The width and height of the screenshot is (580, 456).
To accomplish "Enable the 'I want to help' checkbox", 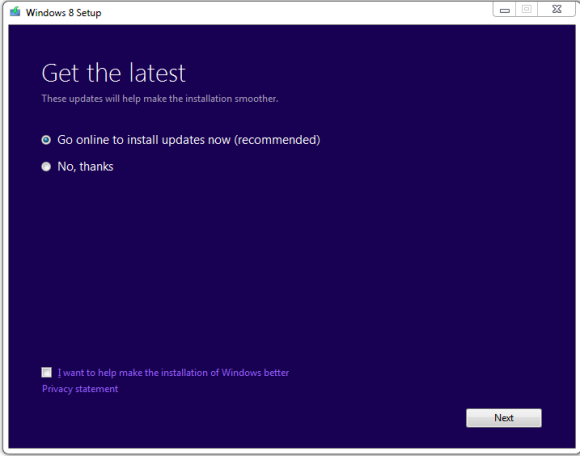I will tap(47, 372).
